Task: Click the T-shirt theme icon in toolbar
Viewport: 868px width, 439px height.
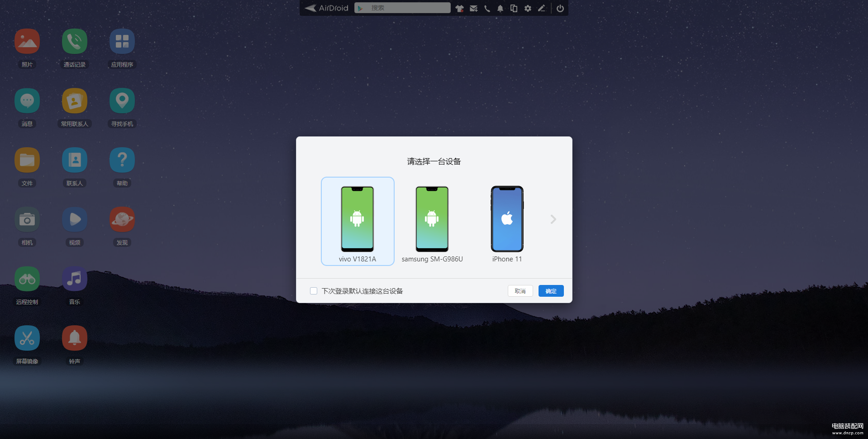Action: pyautogui.click(x=460, y=8)
